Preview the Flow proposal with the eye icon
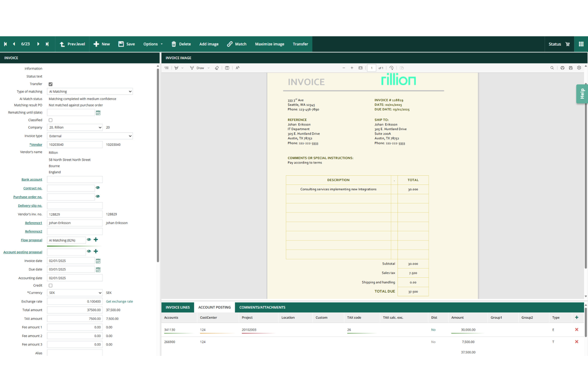This screenshot has height=392, width=588. click(89, 240)
